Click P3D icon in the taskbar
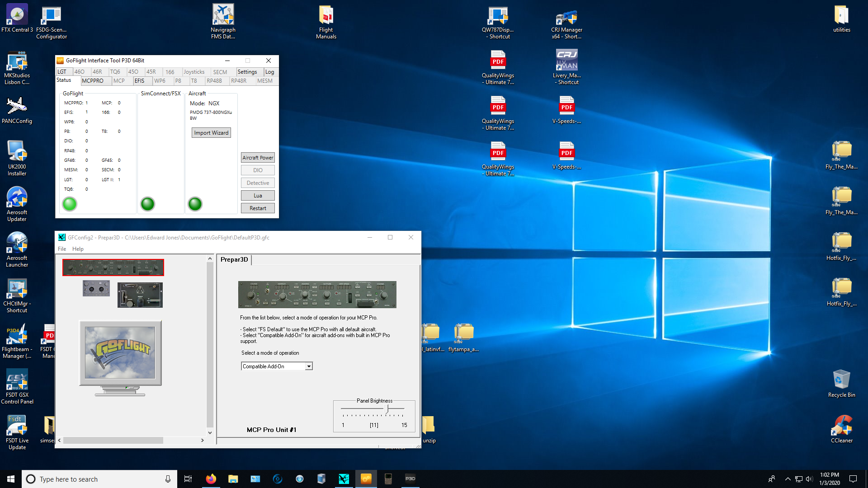This screenshot has height=488, width=868. (x=410, y=479)
